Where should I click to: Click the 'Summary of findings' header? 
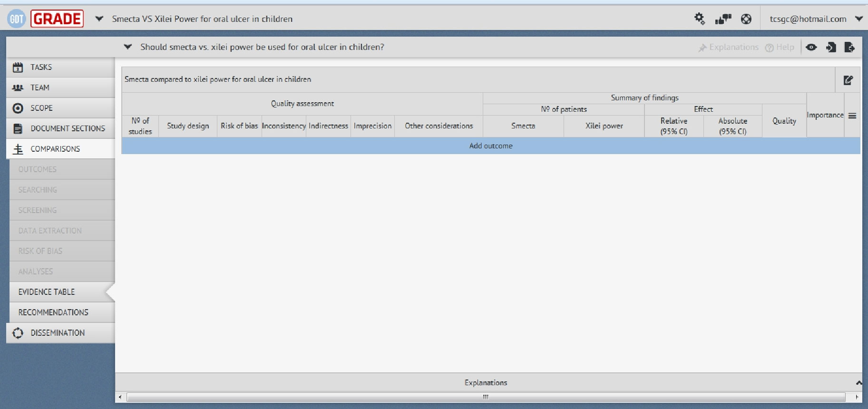[644, 98]
